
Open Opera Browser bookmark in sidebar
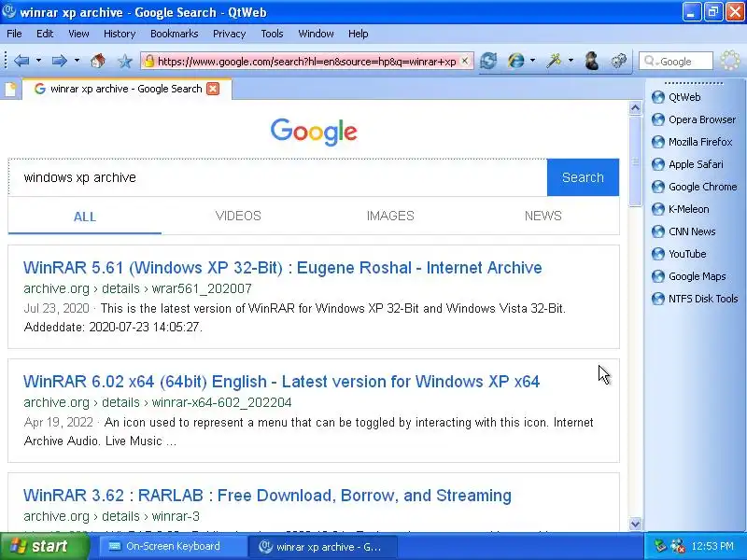click(x=694, y=119)
